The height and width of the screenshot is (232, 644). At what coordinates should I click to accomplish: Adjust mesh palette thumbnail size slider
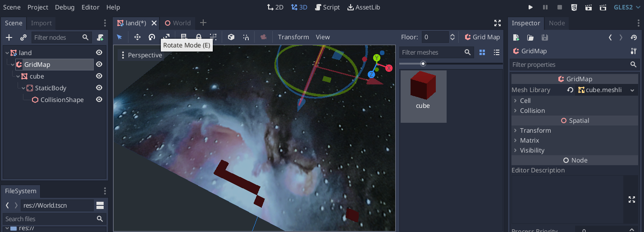click(x=423, y=64)
